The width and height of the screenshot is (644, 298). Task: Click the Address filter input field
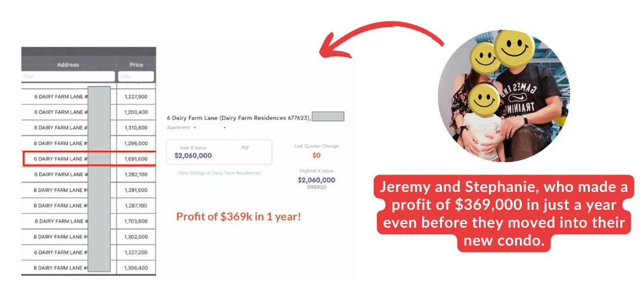coord(68,76)
